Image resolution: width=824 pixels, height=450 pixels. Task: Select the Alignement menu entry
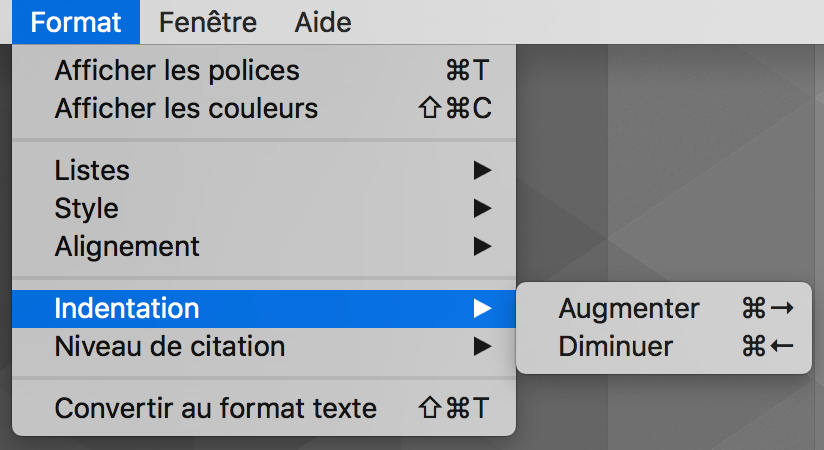coord(127,246)
